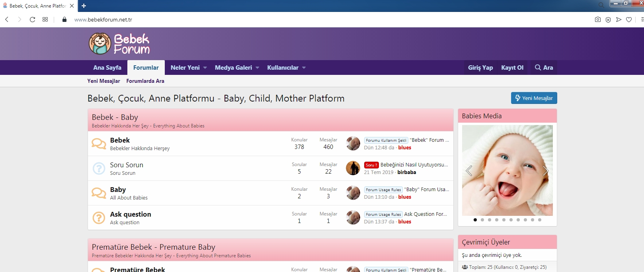Show next image in Babies Media slider
644x272 pixels.
coord(546,171)
